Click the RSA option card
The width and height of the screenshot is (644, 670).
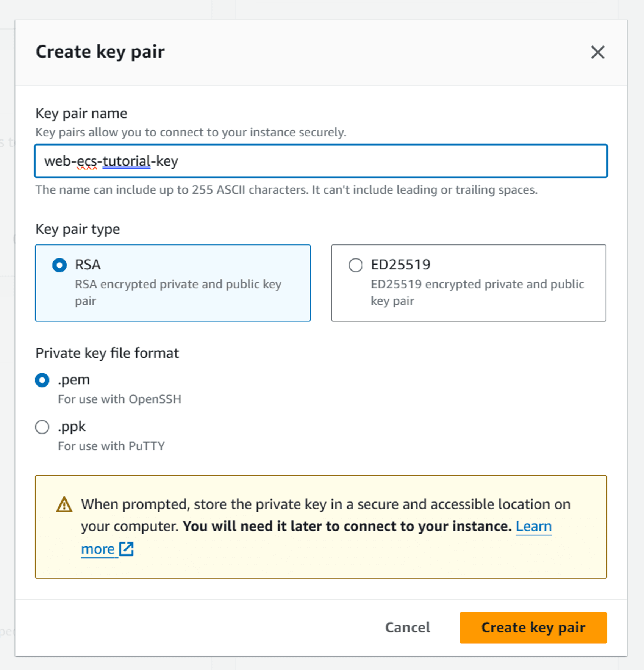tap(173, 283)
